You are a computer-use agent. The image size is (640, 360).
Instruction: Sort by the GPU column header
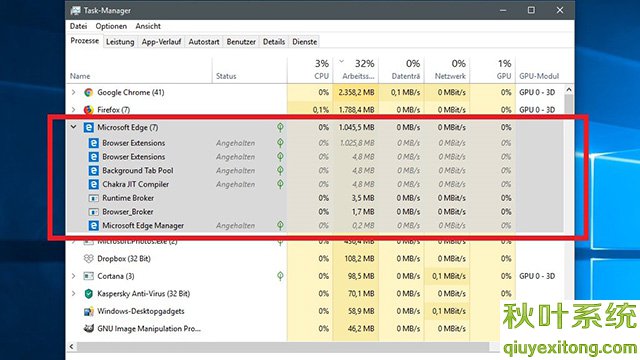pyautogui.click(x=493, y=70)
